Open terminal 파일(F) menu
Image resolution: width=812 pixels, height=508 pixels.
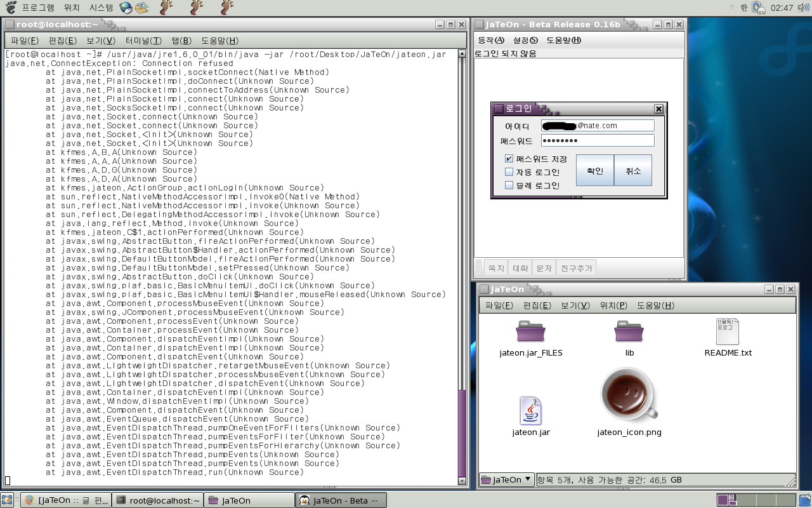pyautogui.click(x=25, y=41)
